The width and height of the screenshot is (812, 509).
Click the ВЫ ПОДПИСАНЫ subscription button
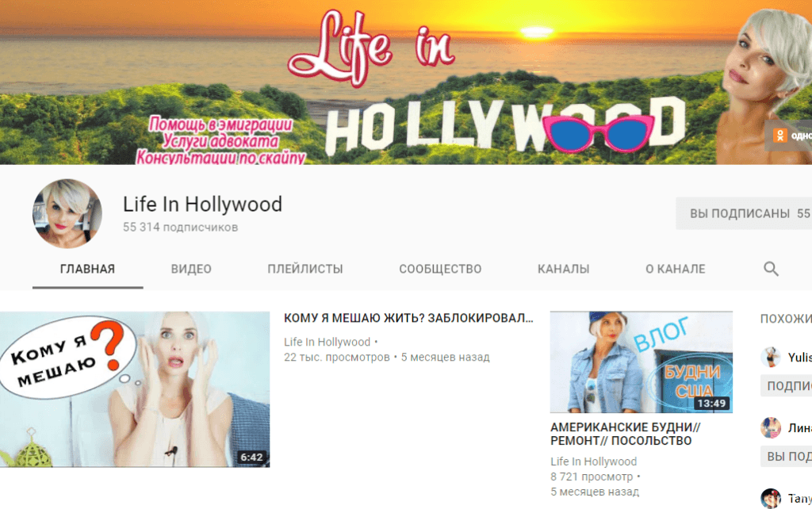click(743, 213)
